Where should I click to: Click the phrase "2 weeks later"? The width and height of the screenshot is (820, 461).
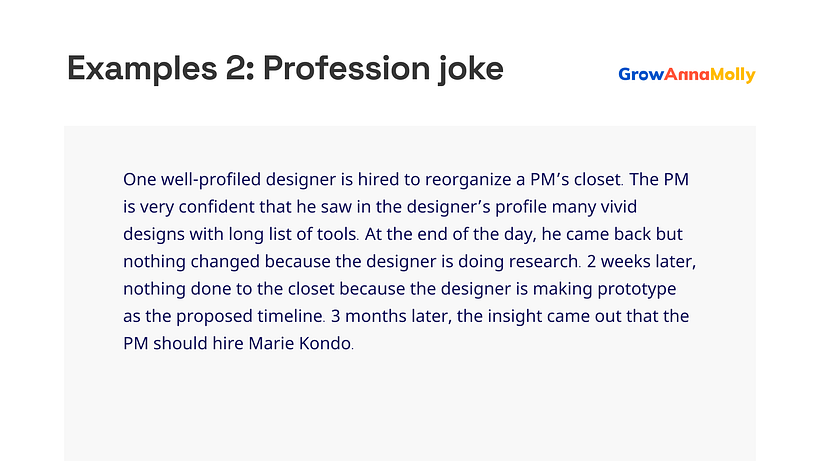[641, 261]
